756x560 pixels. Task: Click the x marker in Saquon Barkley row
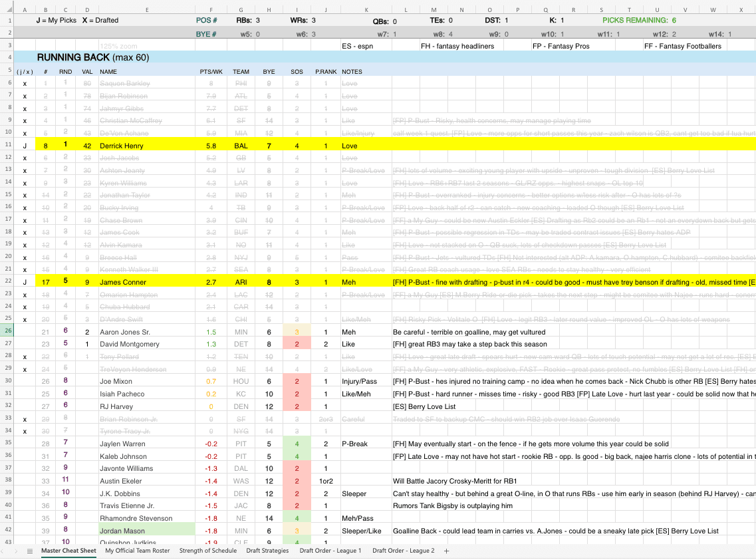pos(25,83)
